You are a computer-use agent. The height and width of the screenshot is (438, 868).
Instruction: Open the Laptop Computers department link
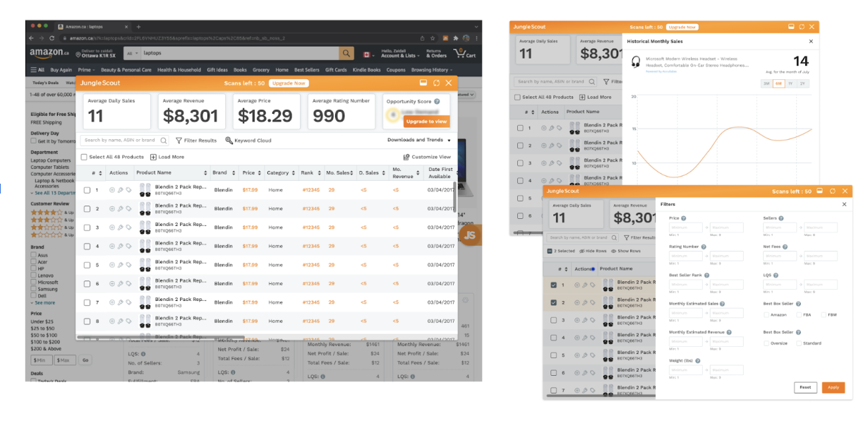[51, 160]
